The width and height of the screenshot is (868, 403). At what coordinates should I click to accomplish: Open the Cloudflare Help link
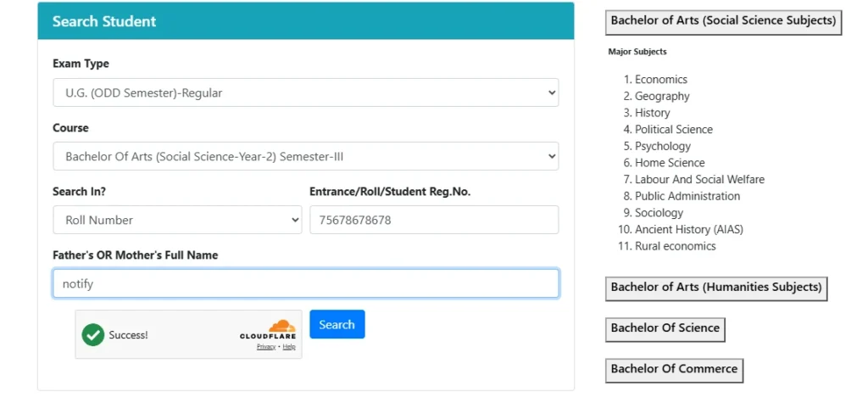[x=289, y=347]
